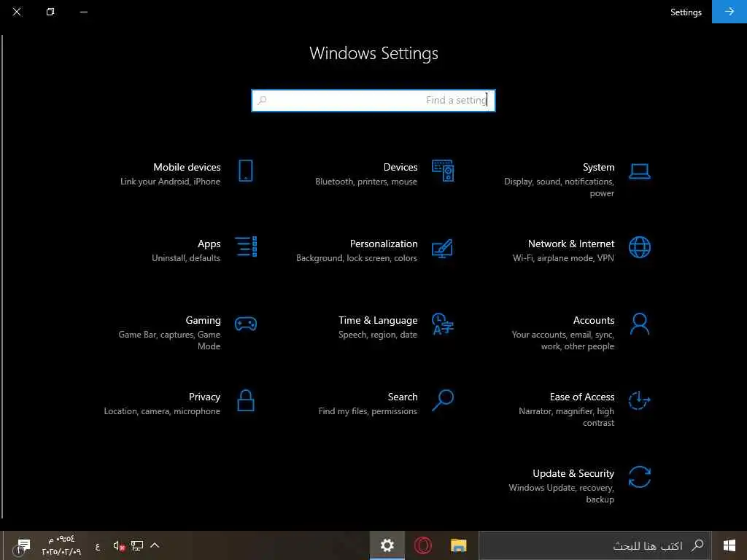Minimize the Settings window
The height and width of the screenshot is (560, 747).
pyautogui.click(x=84, y=12)
